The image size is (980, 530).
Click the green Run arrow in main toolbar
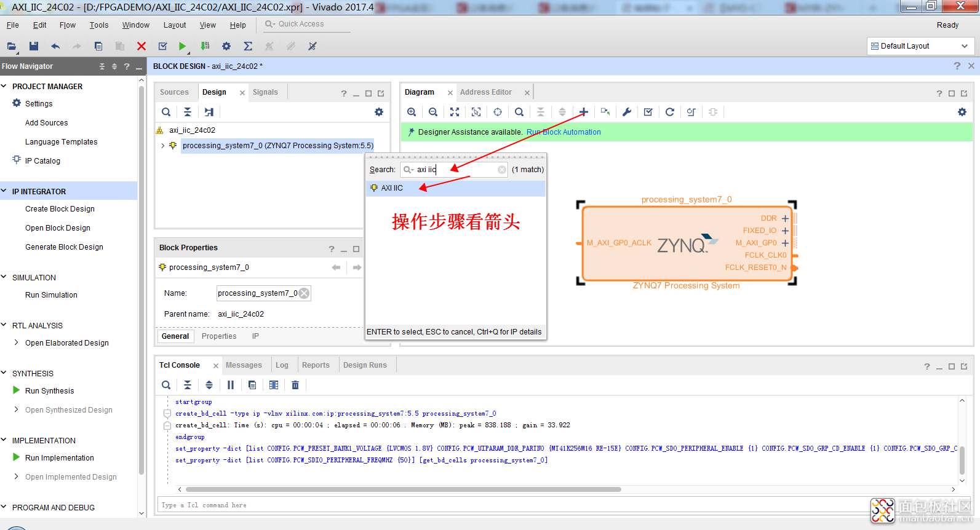point(182,46)
